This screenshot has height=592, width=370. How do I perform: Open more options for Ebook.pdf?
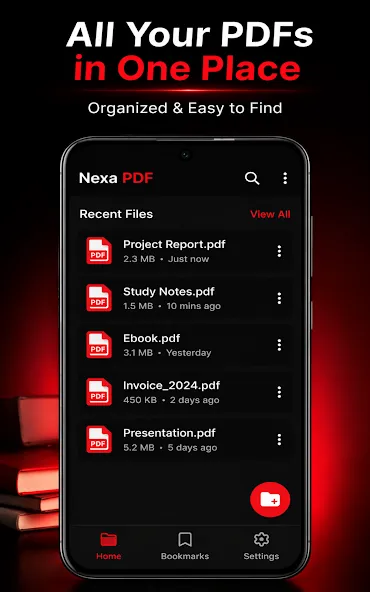click(279, 345)
